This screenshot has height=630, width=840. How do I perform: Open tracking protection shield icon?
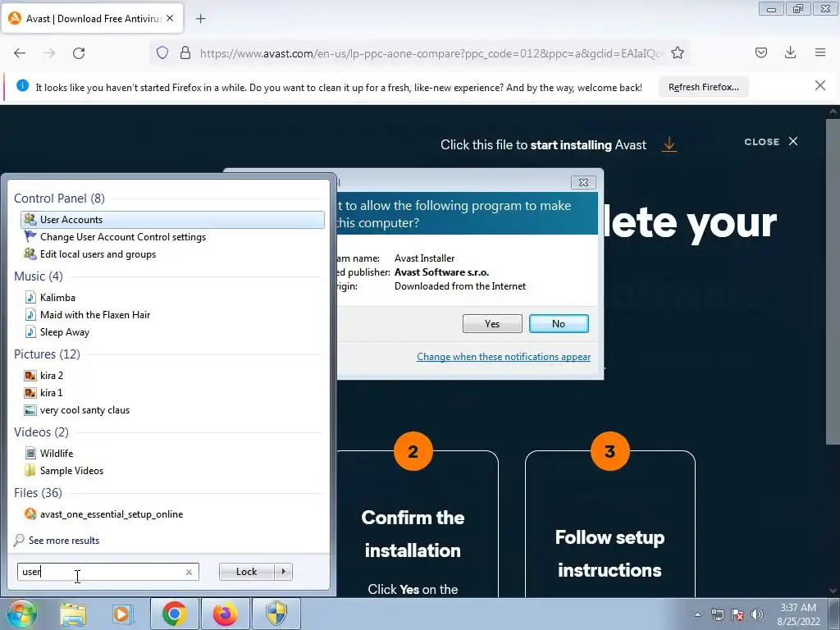pyautogui.click(x=162, y=52)
